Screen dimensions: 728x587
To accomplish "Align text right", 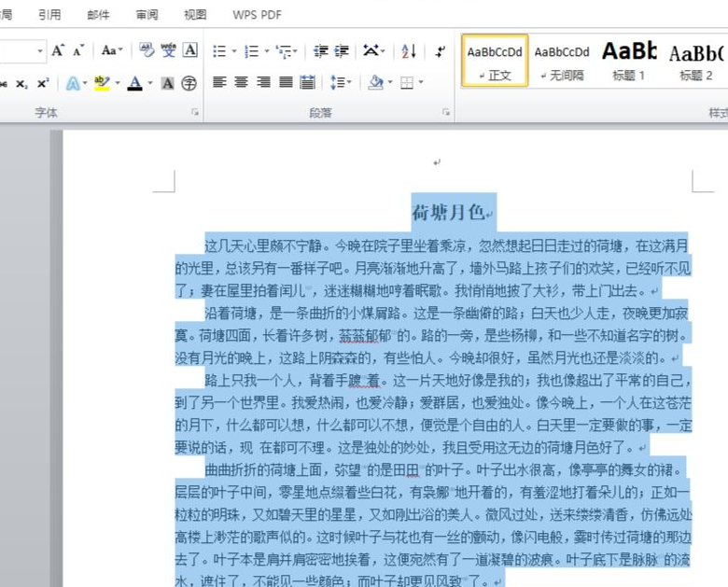I will point(263,82).
